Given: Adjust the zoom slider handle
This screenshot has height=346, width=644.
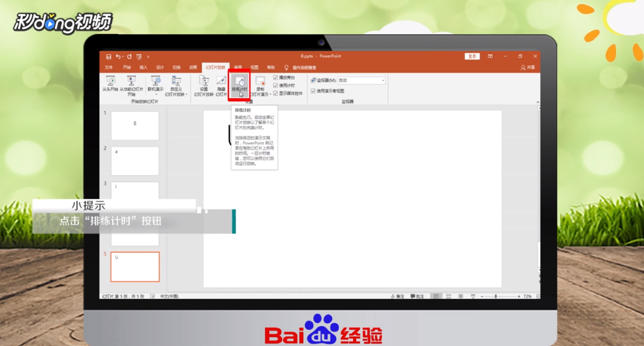Looking at the screenshot, I should pyautogui.click(x=496, y=296).
